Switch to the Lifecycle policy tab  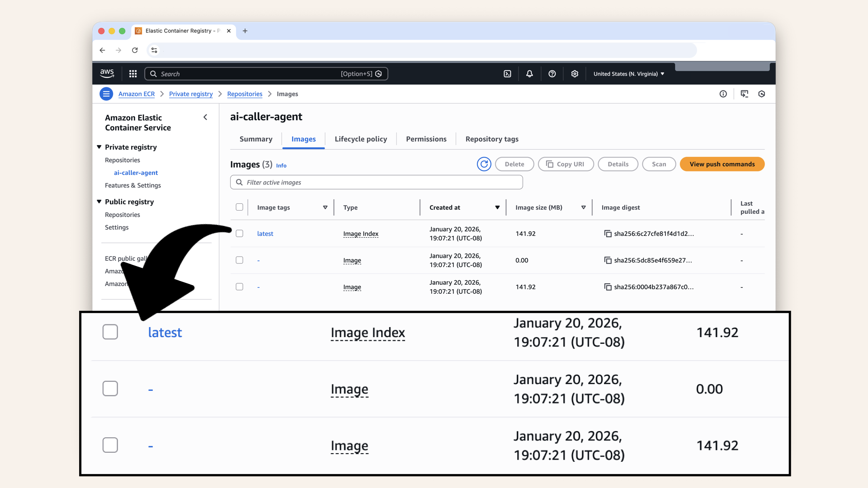[361, 139]
